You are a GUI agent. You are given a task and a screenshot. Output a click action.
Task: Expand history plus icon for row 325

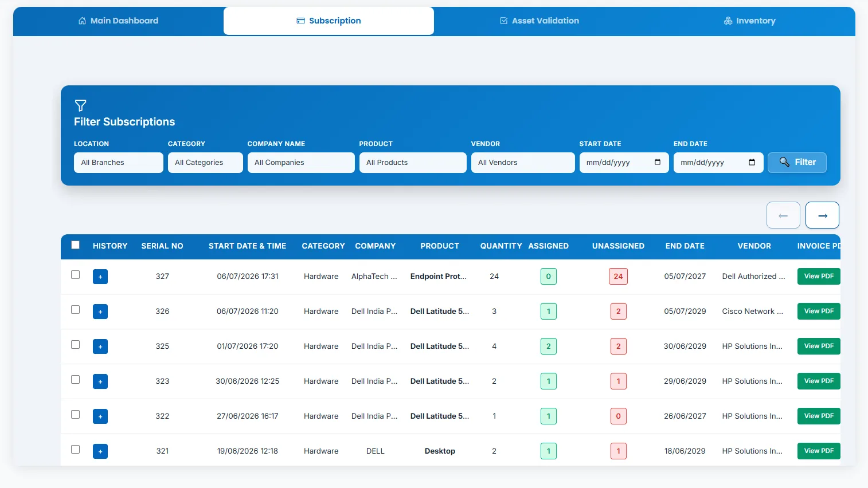(x=100, y=347)
